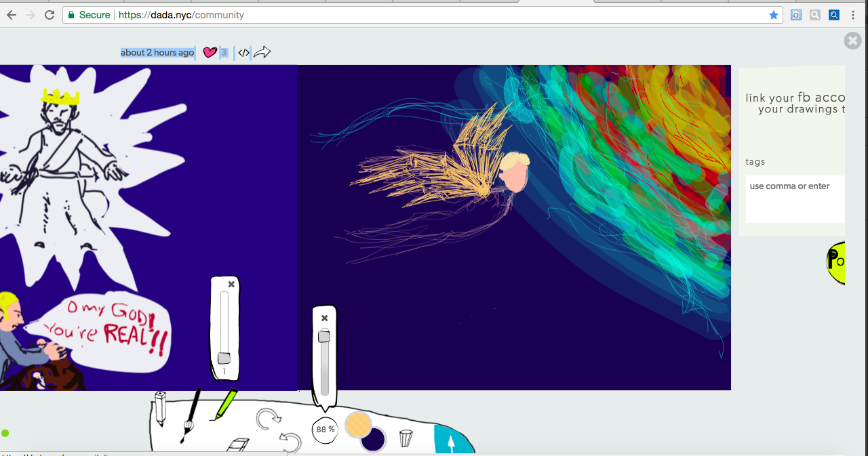Click the embed code icon
The height and width of the screenshot is (456, 868).
click(x=244, y=53)
